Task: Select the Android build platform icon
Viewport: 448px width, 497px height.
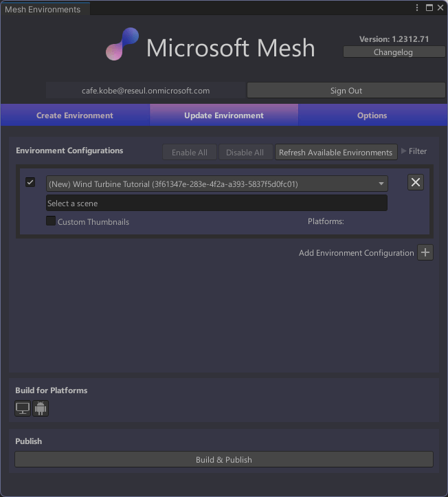Action: click(x=41, y=408)
